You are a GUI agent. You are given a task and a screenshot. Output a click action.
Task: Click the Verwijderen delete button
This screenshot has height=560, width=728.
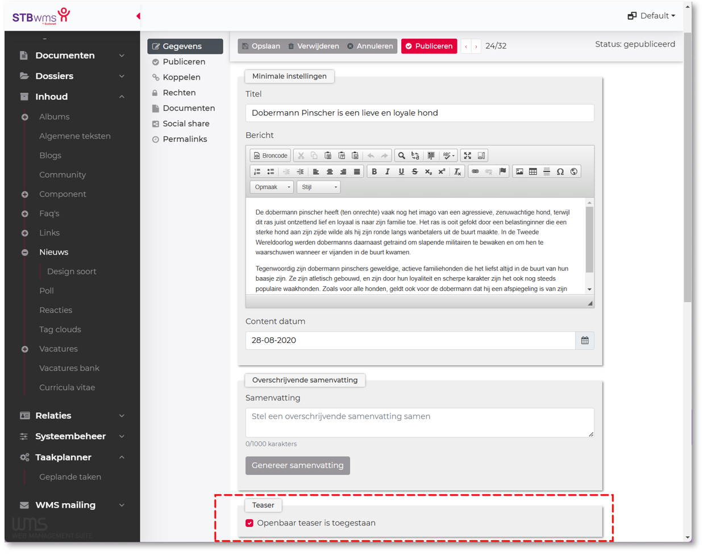pyautogui.click(x=313, y=46)
